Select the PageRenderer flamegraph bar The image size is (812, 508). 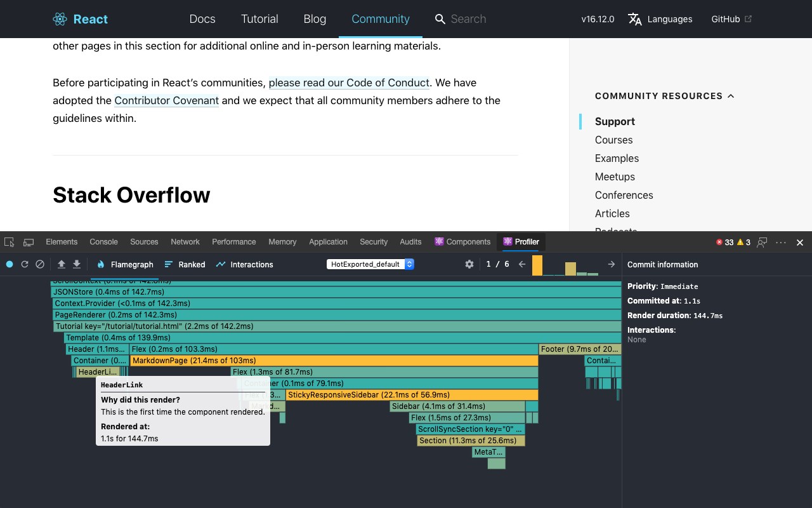coord(337,315)
